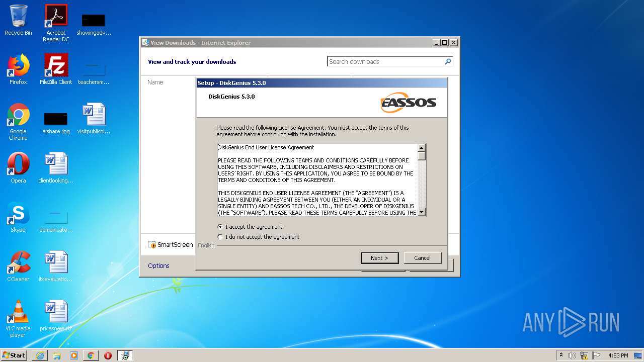Open Windows Media Player taskbar icon
644x362 pixels.
[x=74, y=355]
